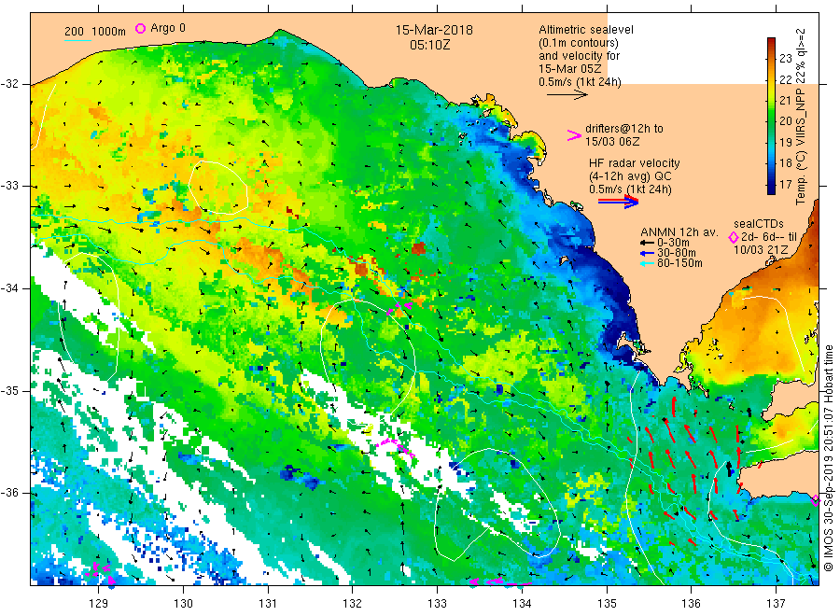Image resolution: width=840 pixels, height=616 pixels.
Task: Click the 134 longitude axis label
Action: (522, 604)
